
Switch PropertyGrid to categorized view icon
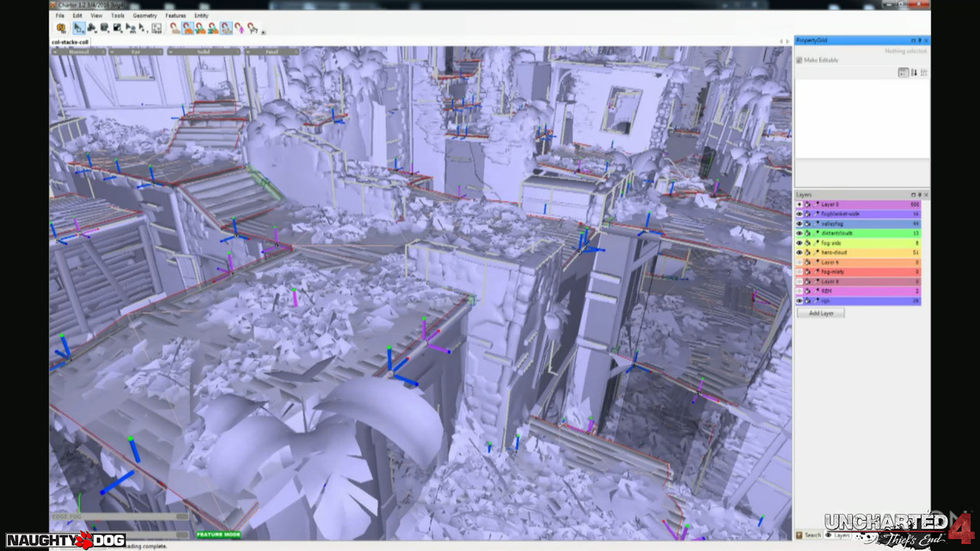(903, 73)
